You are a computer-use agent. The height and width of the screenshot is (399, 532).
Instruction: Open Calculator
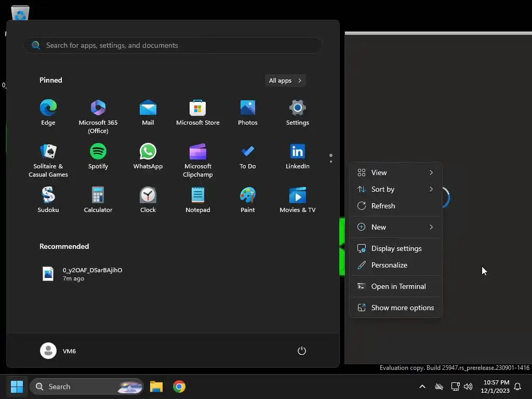click(98, 200)
